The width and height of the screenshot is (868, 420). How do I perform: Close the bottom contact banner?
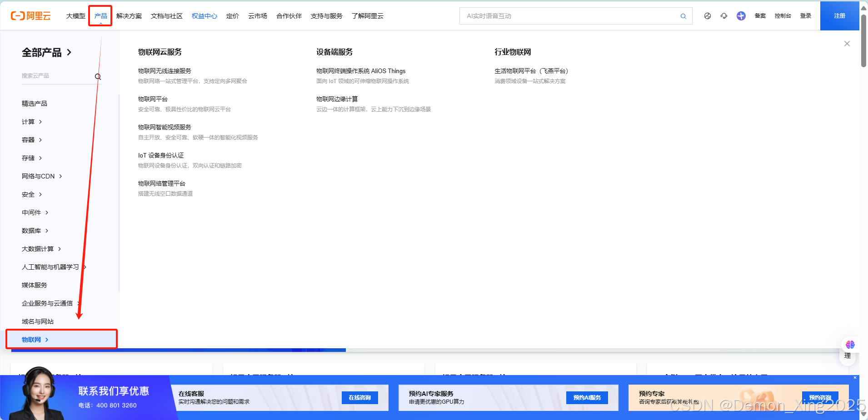click(x=855, y=378)
